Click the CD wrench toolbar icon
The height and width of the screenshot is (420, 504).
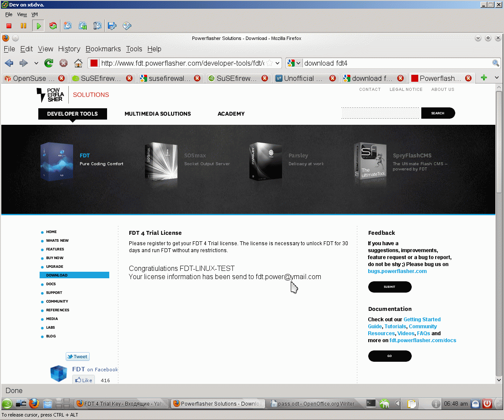point(127,26)
